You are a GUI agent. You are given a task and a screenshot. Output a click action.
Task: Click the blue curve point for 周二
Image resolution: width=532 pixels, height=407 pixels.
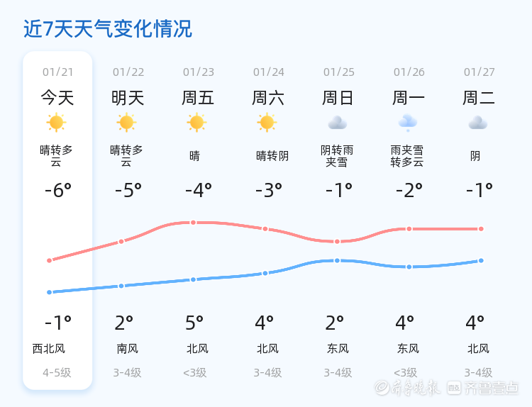pyautogui.click(x=481, y=260)
